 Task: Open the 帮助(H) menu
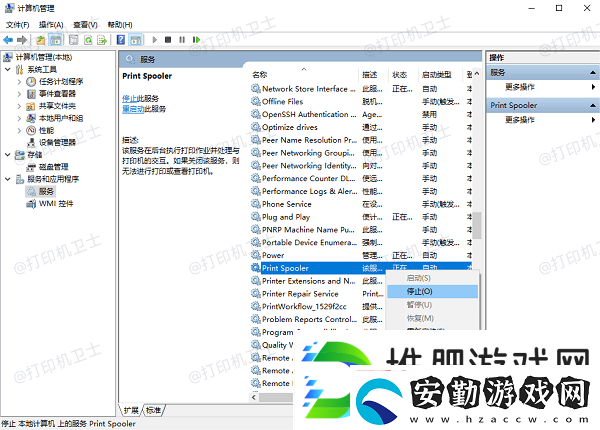click(120, 25)
